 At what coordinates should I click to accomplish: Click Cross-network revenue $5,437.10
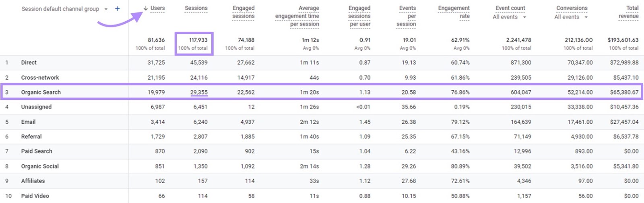coord(626,77)
